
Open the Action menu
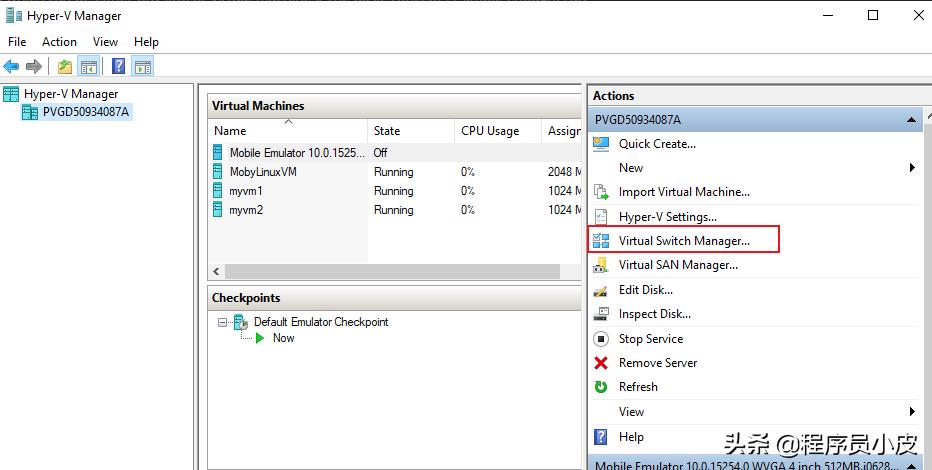tap(59, 42)
